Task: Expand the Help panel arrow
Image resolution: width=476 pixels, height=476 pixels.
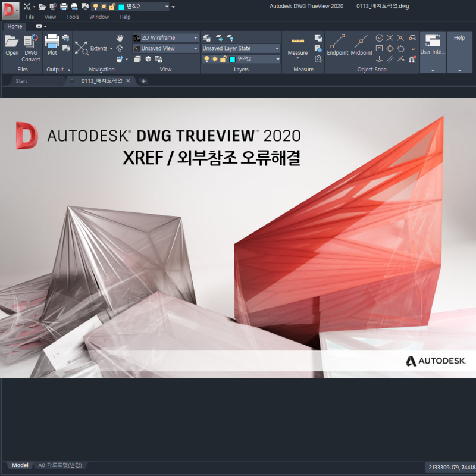Action: 459,70
